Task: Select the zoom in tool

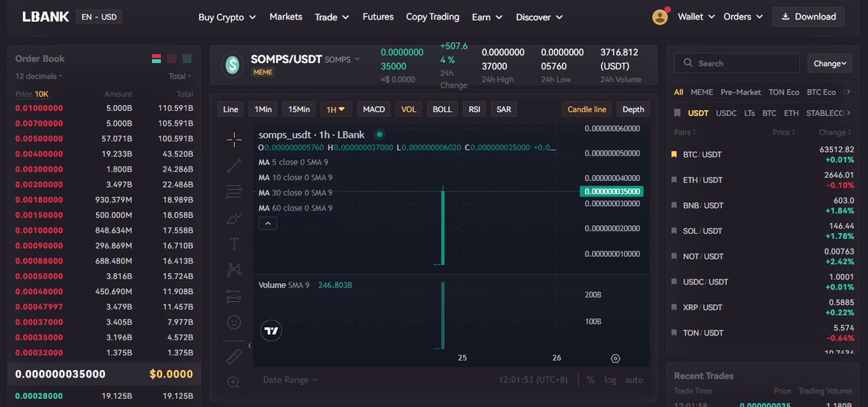Action: [234, 382]
